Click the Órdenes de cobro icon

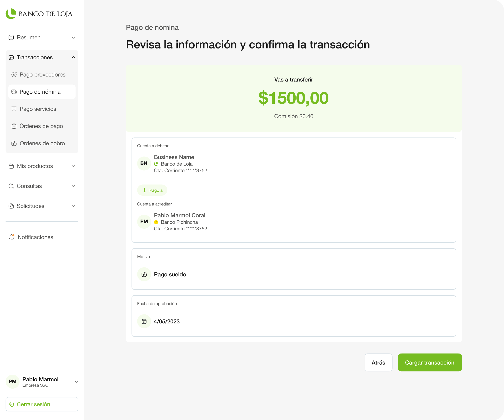pos(14,143)
